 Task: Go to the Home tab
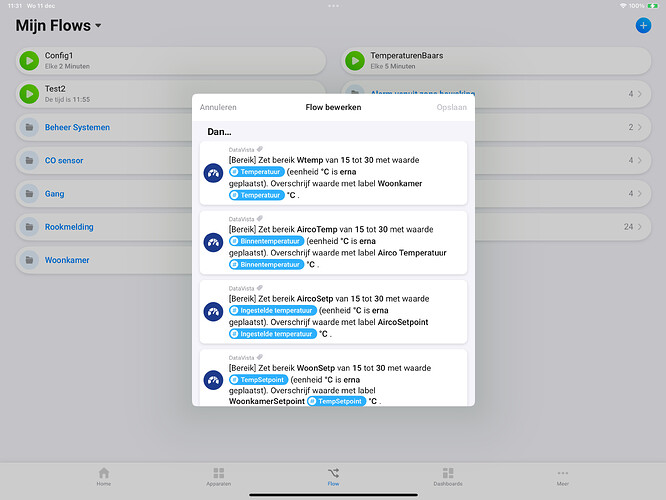(x=104, y=477)
